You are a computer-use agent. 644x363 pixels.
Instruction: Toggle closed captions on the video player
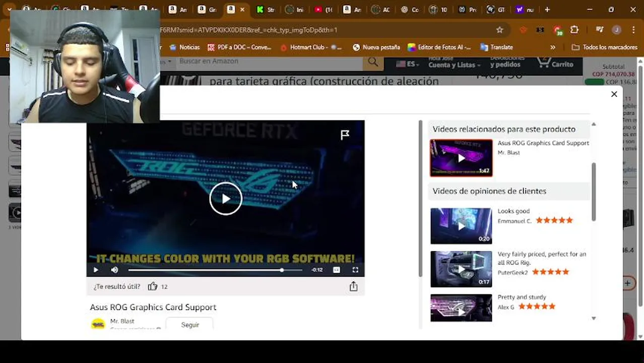coord(337,270)
